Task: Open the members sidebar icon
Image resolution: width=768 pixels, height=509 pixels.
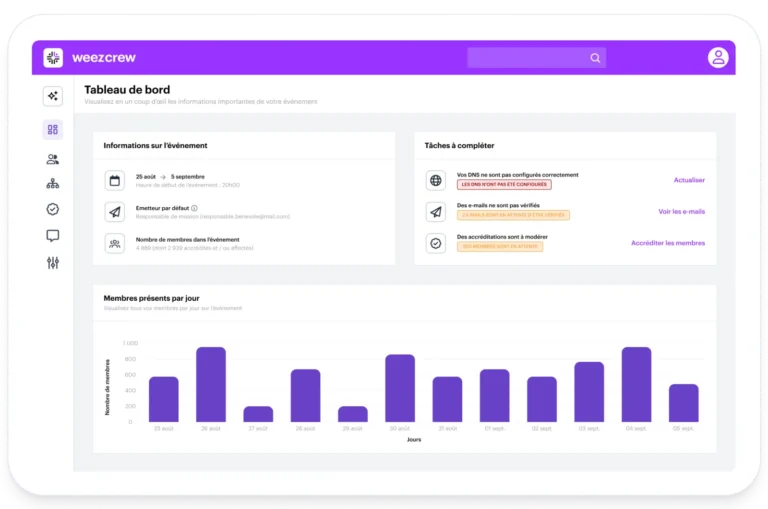Action: coord(53,159)
